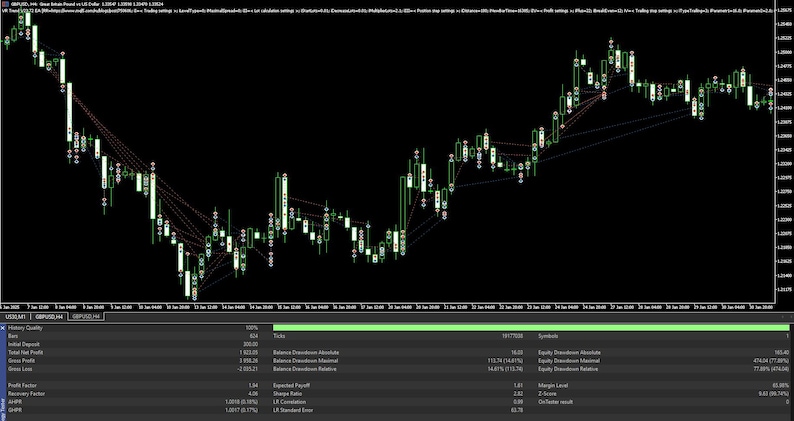Select the 100% history quality value
The image size is (794, 421).
(x=251, y=328)
